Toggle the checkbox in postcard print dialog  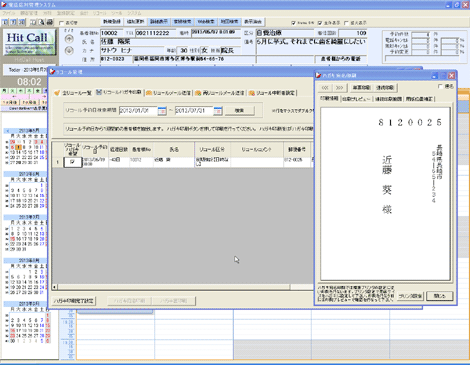440,87
